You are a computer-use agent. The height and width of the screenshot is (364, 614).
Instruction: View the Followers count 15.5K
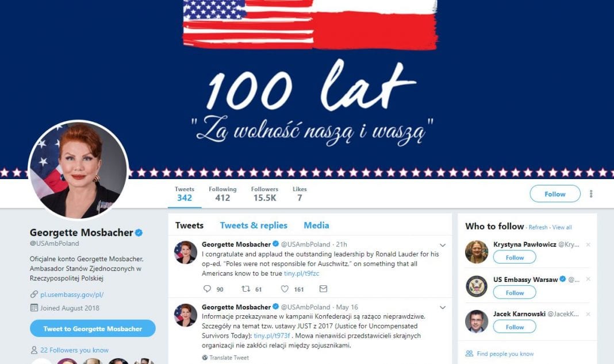point(264,194)
